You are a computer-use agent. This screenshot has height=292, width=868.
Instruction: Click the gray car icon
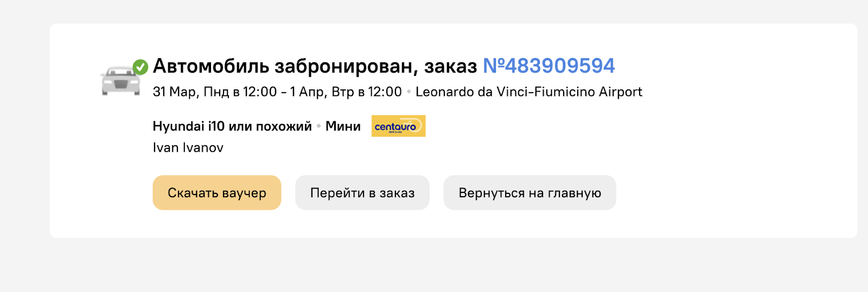(x=120, y=80)
